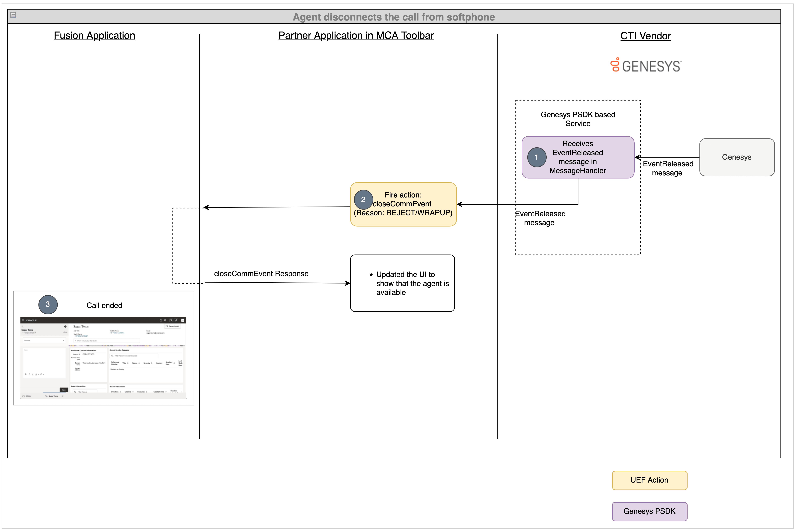Click the Genesys logo

coord(646,65)
